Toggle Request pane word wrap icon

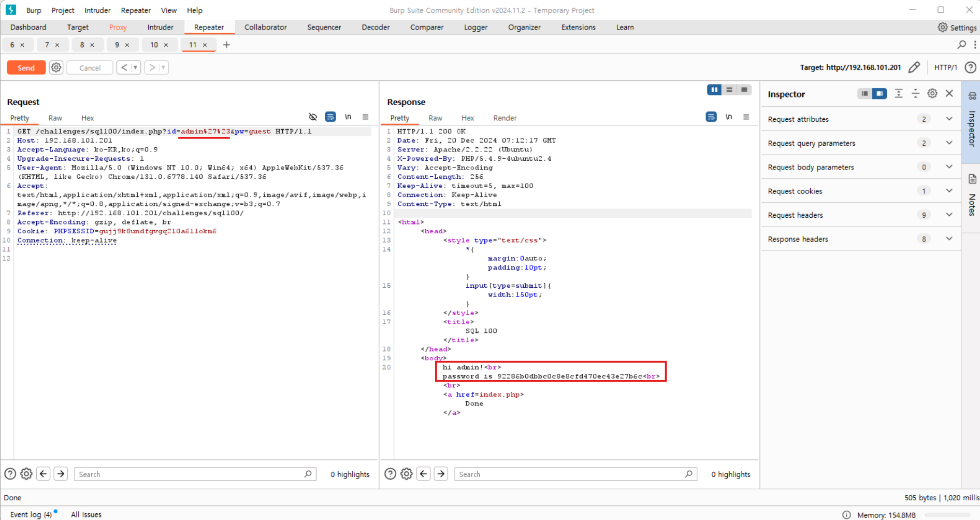click(x=330, y=117)
